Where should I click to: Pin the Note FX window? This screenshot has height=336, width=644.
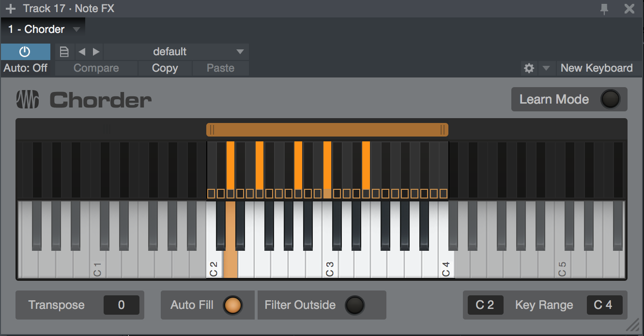click(x=604, y=9)
